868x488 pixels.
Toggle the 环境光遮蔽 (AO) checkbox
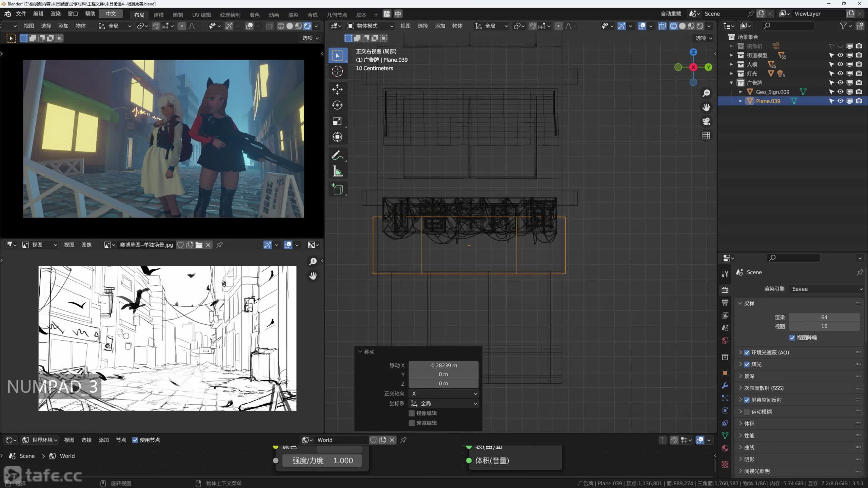coord(747,352)
